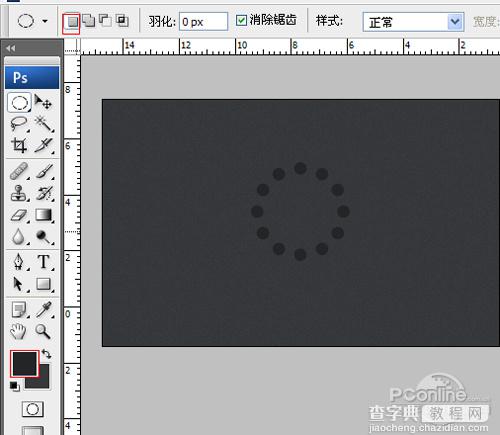Select the History Brush tool
The width and height of the screenshot is (500, 435).
coord(44,193)
